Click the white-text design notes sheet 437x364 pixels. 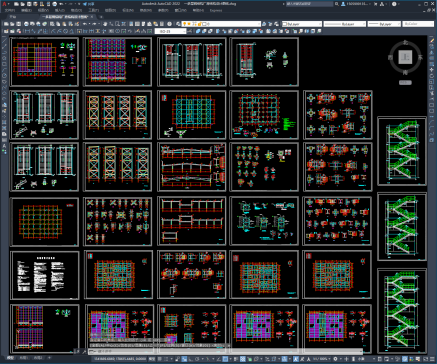45,275
